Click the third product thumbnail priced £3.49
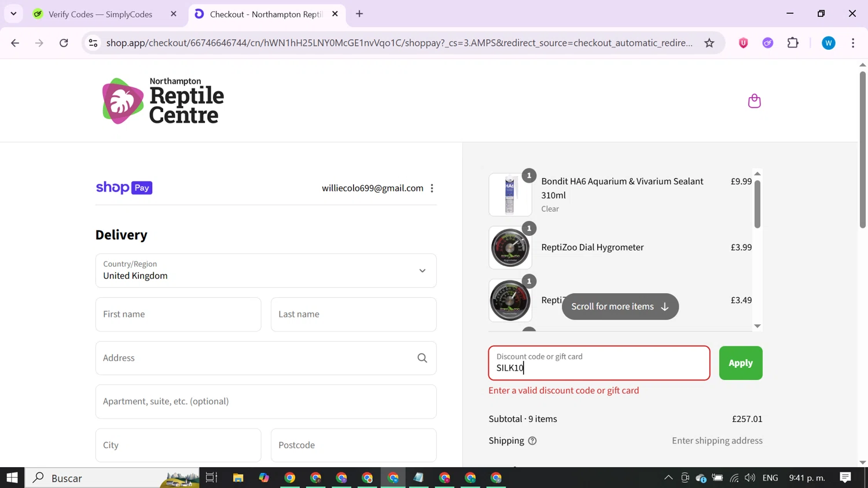 (x=510, y=301)
